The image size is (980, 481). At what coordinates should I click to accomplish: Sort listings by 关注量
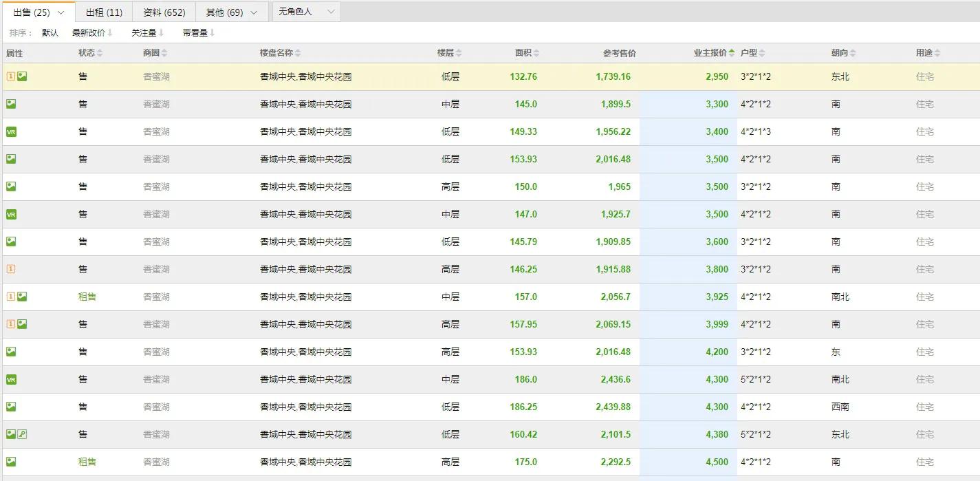[x=145, y=32]
